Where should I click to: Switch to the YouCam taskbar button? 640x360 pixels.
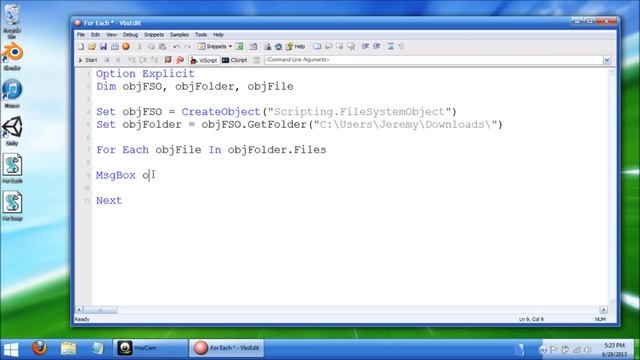[150, 348]
